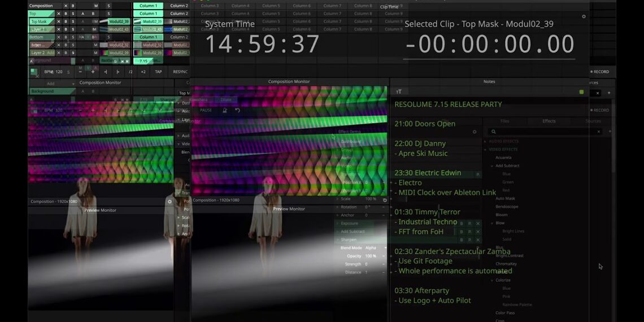Viewport: 644px width, 322px height.
Task: Clear Layer 1 with its X button
Action: pos(59,29)
